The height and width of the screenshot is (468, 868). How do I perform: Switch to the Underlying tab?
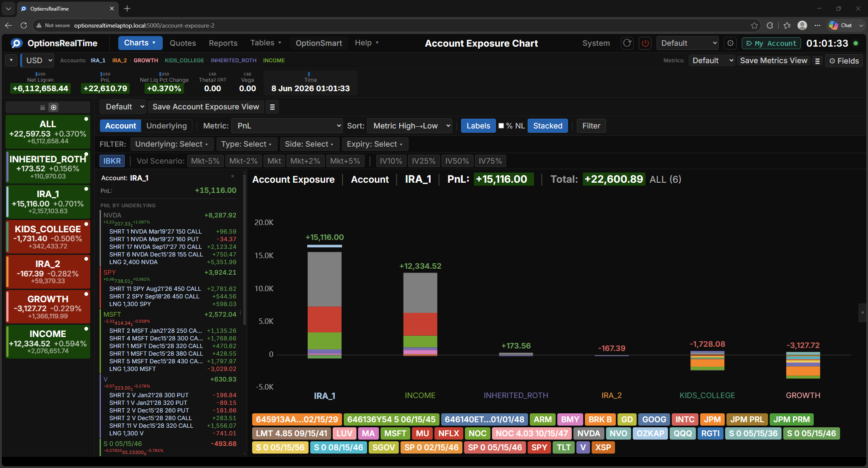[x=167, y=126]
